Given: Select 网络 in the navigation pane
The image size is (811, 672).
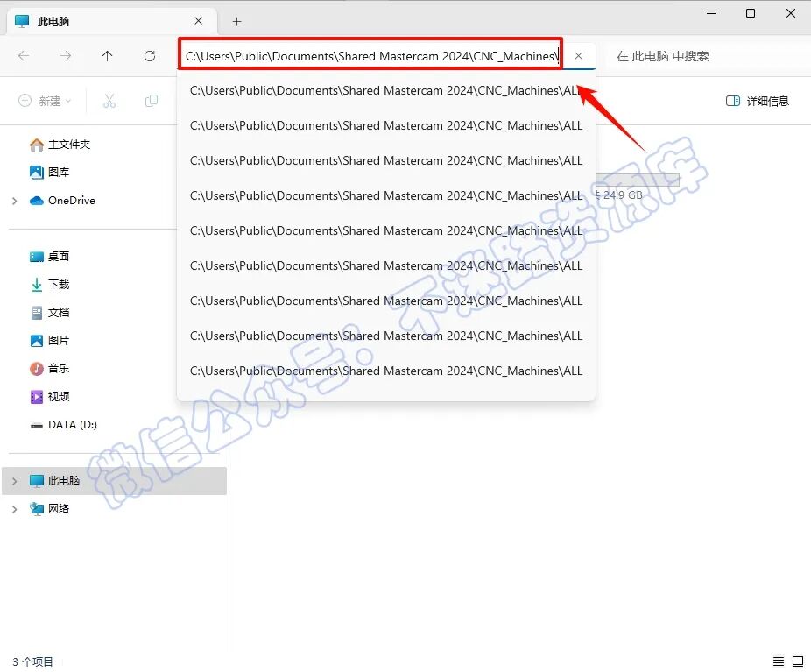Looking at the screenshot, I should [x=50, y=508].
